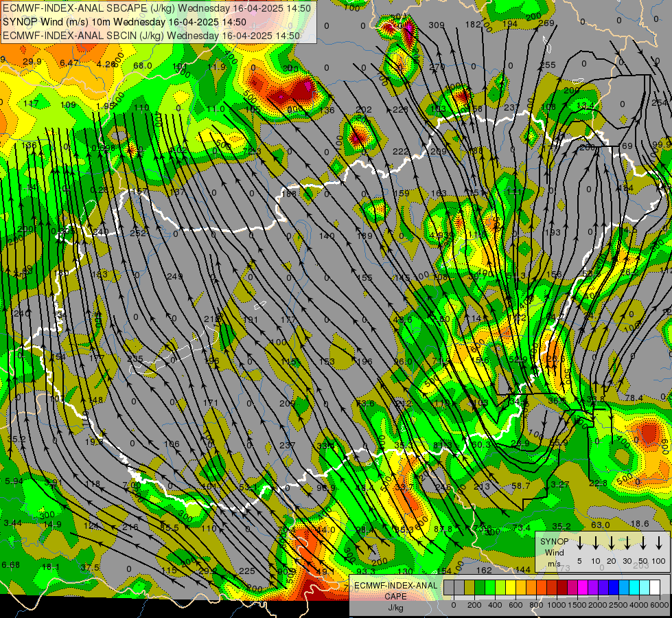Click the 50 m/s wind arrow in legend
Image resolution: width=672 pixels, height=618 pixels.
point(643,543)
